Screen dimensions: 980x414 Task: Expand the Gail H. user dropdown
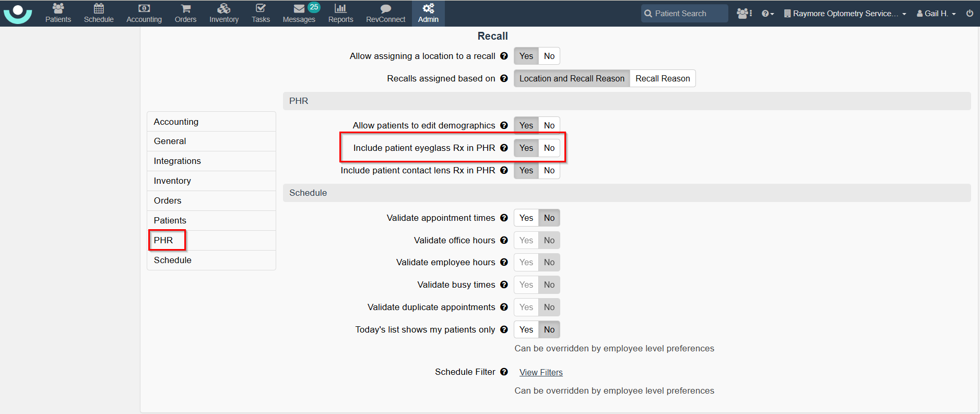936,14
